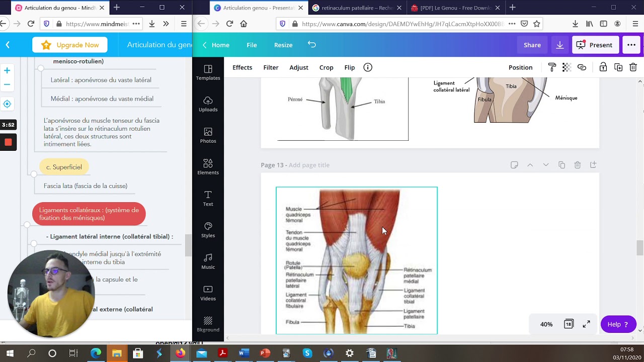
Task: Enter fullscreen presentation mode
Action: (586, 324)
